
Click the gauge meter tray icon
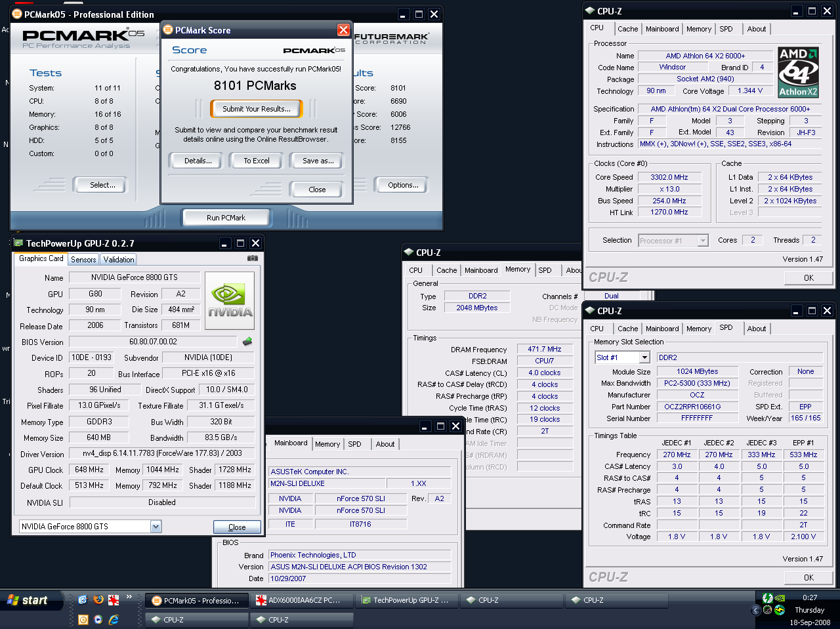(x=767, y=610)
